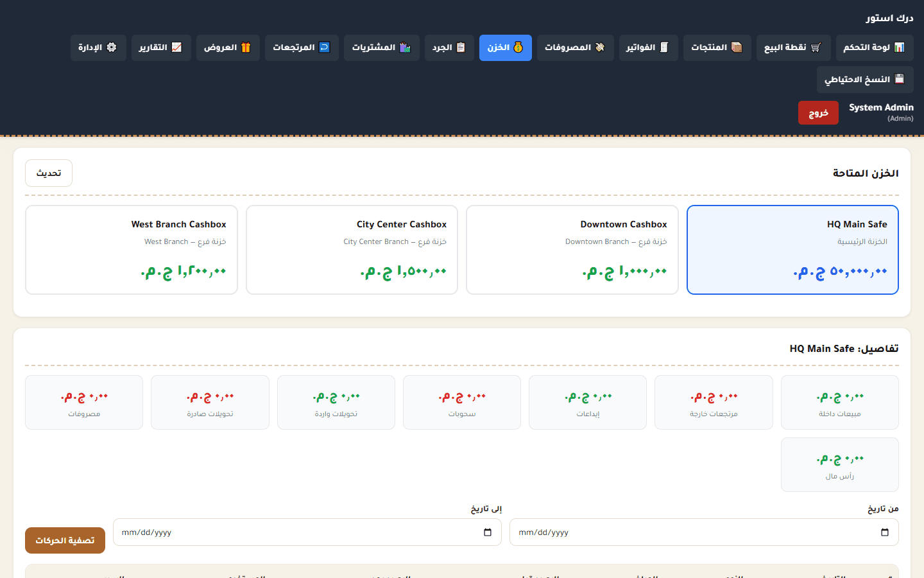Click the clipboard icon beside الجرد
This screenshot has height=578, width=924.
(x=461, y=48)
